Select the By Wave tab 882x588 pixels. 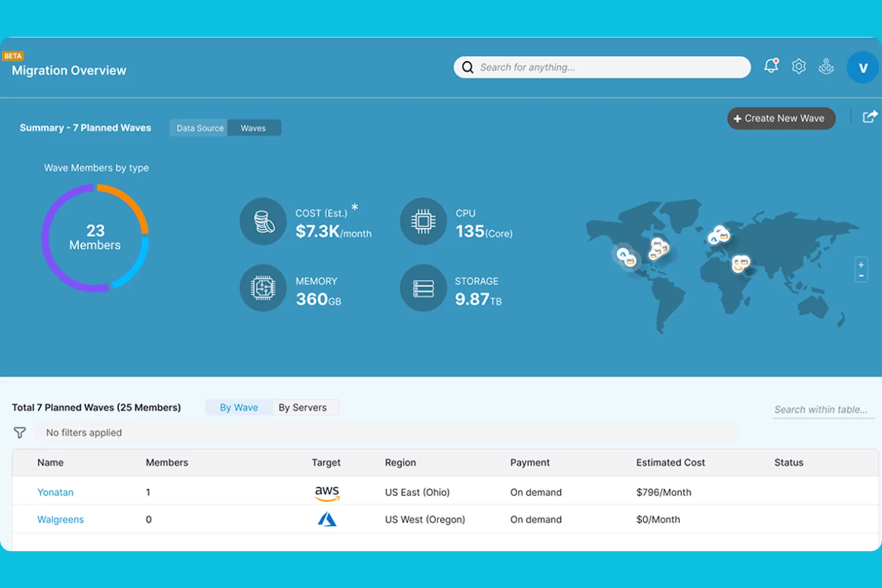[x=238, y=407]
